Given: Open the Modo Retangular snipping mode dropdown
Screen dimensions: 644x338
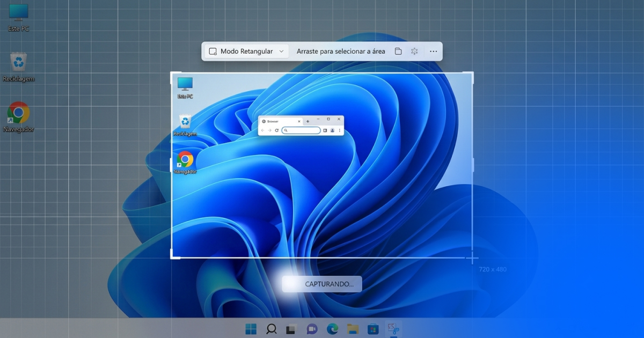Looking at the screenshot, I should click(247, 52).
